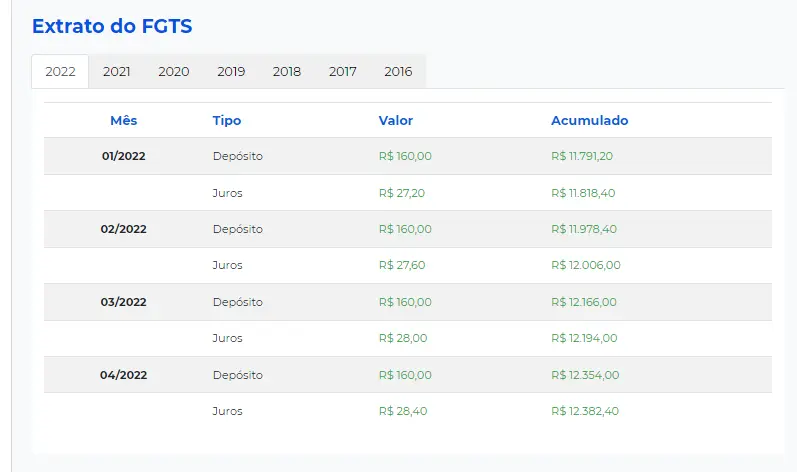This screenshot has width=797, height=472.
Task: Go to the 2018 tab
Action: [x=287, y=72]
